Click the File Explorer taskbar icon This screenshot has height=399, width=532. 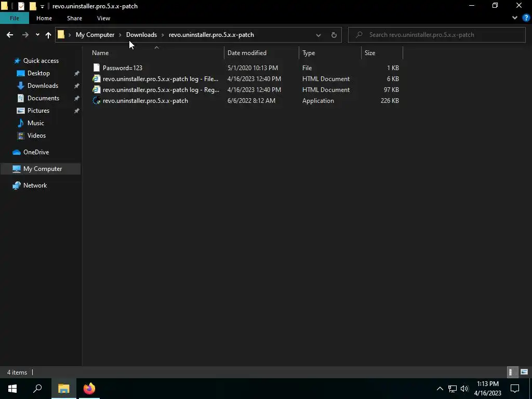coord(63,389)
